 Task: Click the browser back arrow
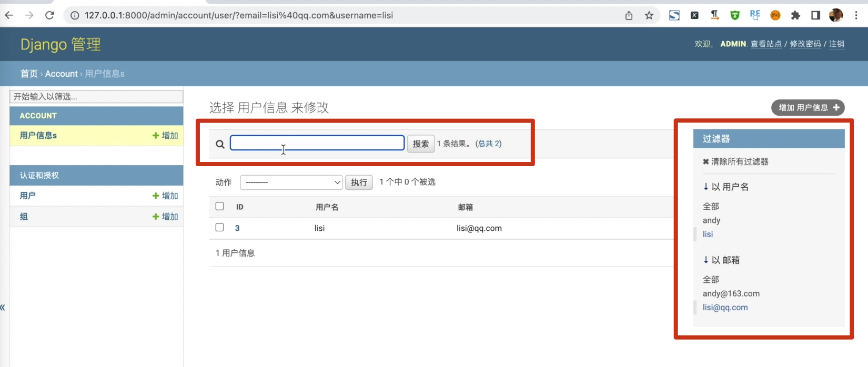(x=9, y=15)
